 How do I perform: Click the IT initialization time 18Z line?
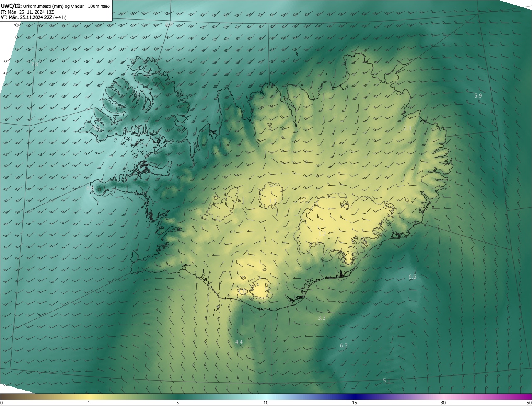point(27,12)
